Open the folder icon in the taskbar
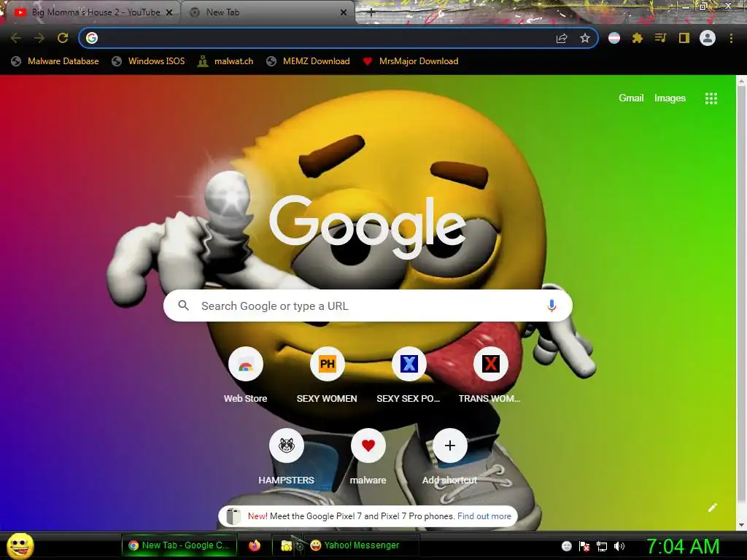Viewport: 747px width, 560px height. (x=286, y=545)
